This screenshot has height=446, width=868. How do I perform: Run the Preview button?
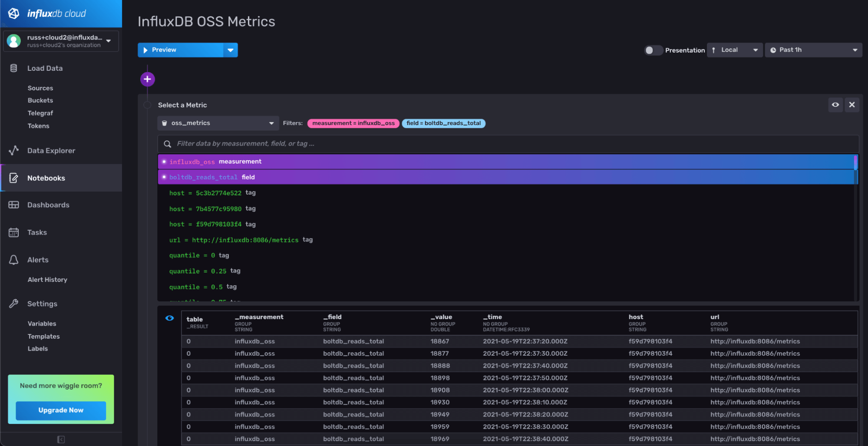tap(182, 50)
